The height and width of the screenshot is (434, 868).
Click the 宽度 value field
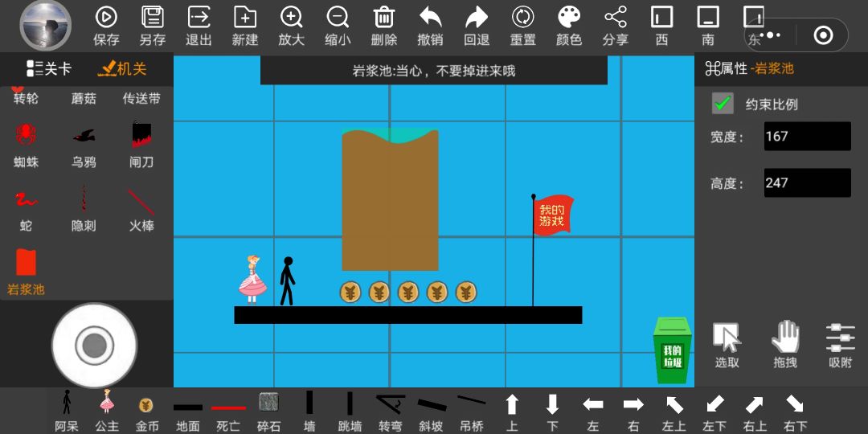[808, 136]
